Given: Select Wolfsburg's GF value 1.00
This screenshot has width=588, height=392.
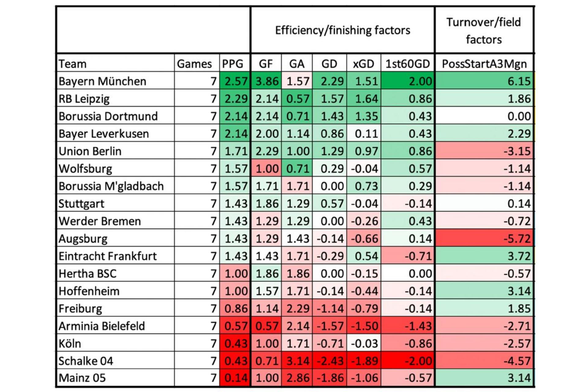Looking at the screenshot, I should (267, 168).
